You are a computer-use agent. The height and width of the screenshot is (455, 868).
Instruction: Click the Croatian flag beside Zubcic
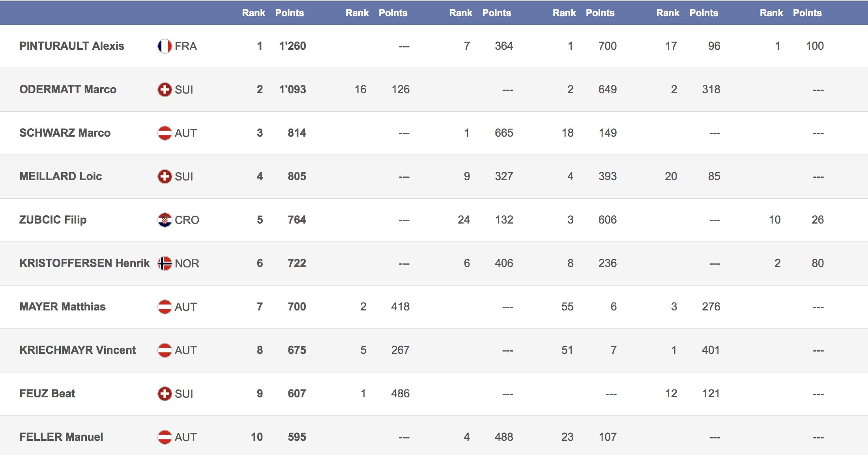(x=165, y=220)
